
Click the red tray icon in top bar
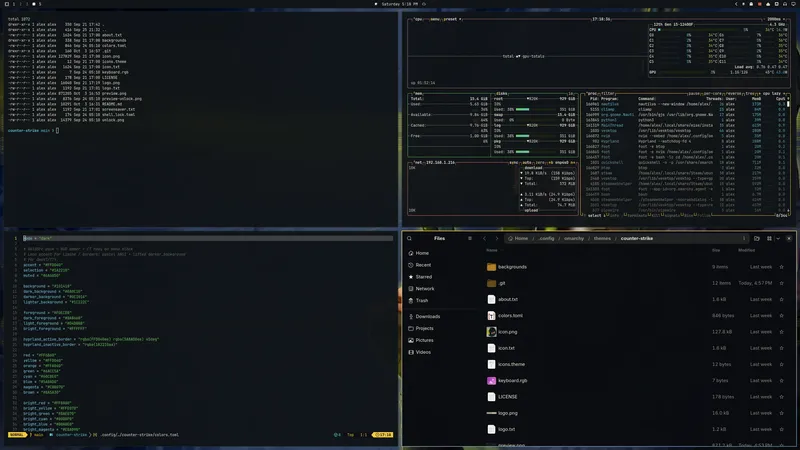pos(759,4)
